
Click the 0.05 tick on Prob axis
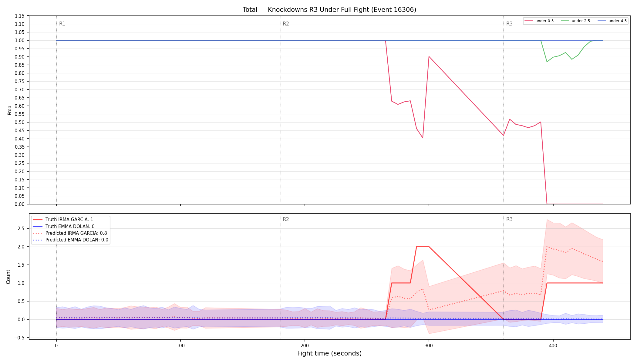point(19,196)
